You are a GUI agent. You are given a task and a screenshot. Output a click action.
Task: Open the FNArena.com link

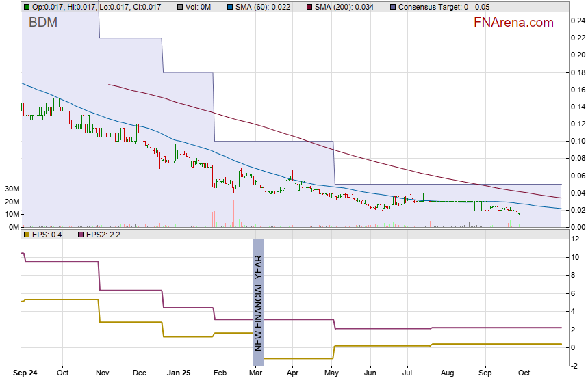point(513,23)
